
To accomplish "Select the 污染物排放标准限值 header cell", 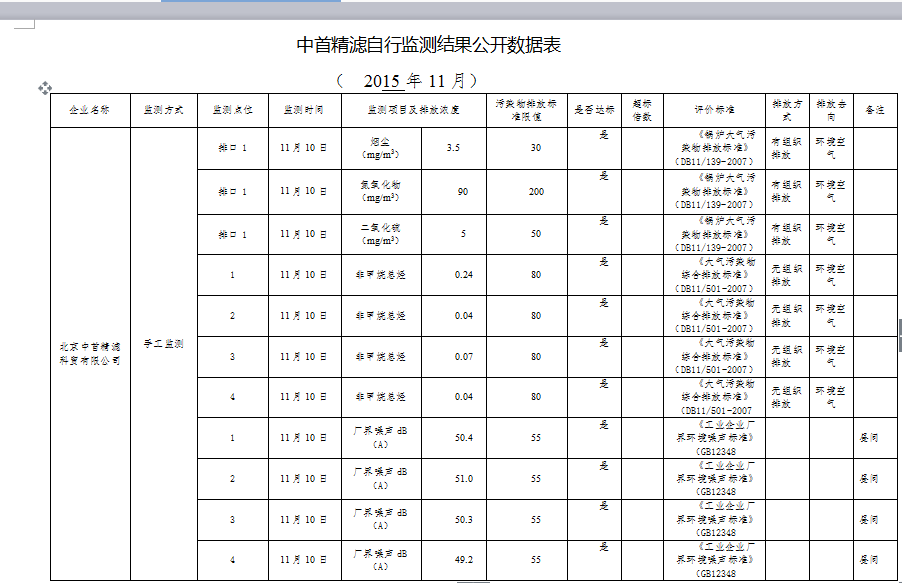I will point(526,110).
